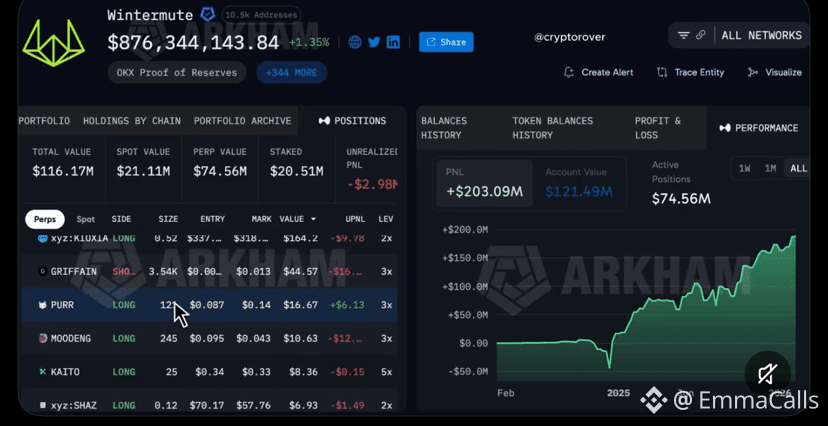
Task: Set chart range to 1W
Action: pyautogui.click(x=744, y=168)
